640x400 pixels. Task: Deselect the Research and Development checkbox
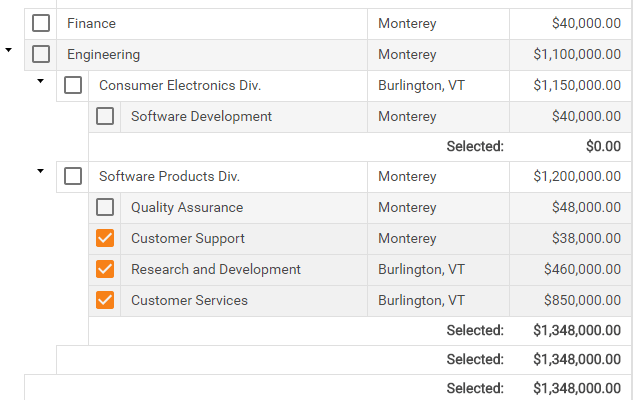click(x=105, y=269)
